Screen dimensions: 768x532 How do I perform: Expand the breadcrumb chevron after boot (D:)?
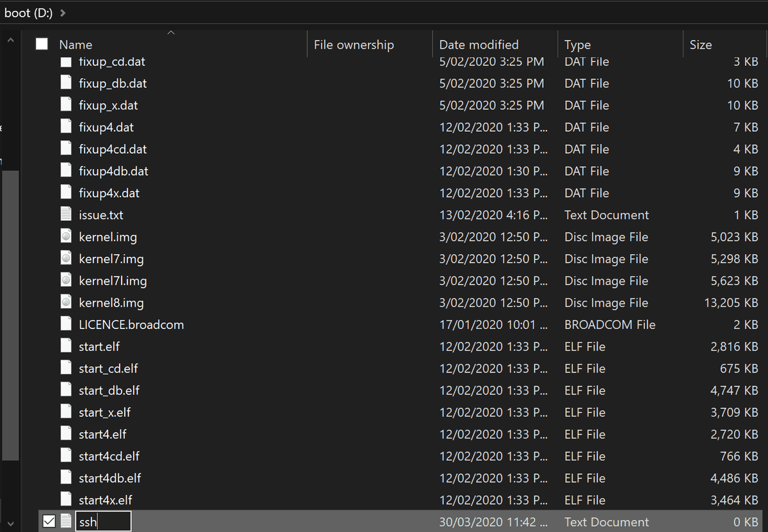pyautogui.click(x=62, y=13)
